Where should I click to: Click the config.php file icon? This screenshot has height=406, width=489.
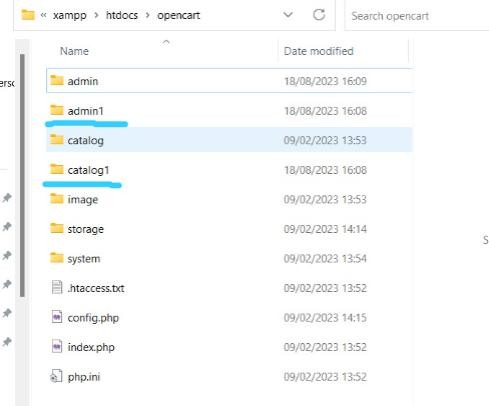pos(57,317)
